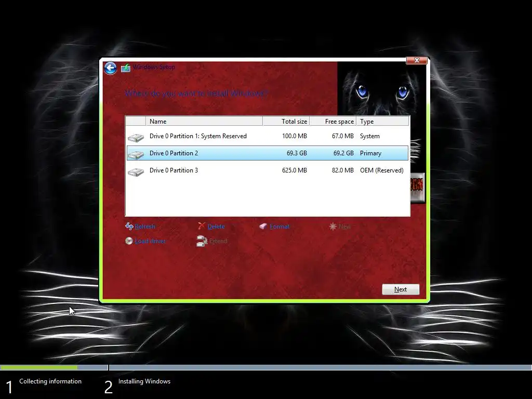Click the New partition star icon
The height and width of the screenshot is (399, 532).
333,226
